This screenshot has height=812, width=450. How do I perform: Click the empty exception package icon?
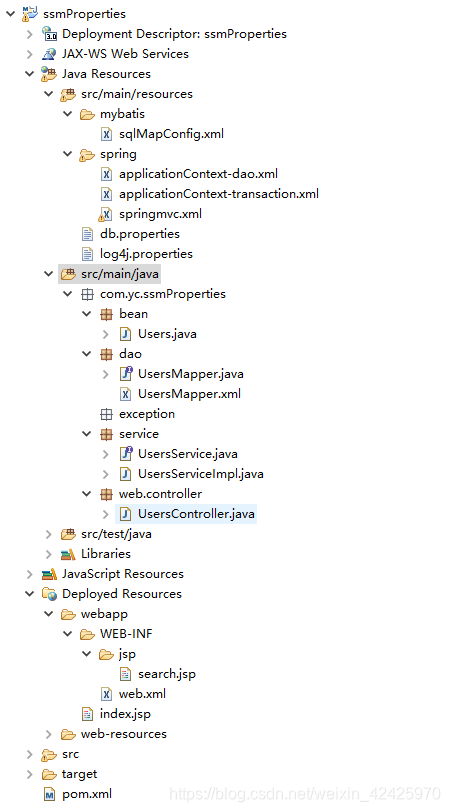[106, 414]
